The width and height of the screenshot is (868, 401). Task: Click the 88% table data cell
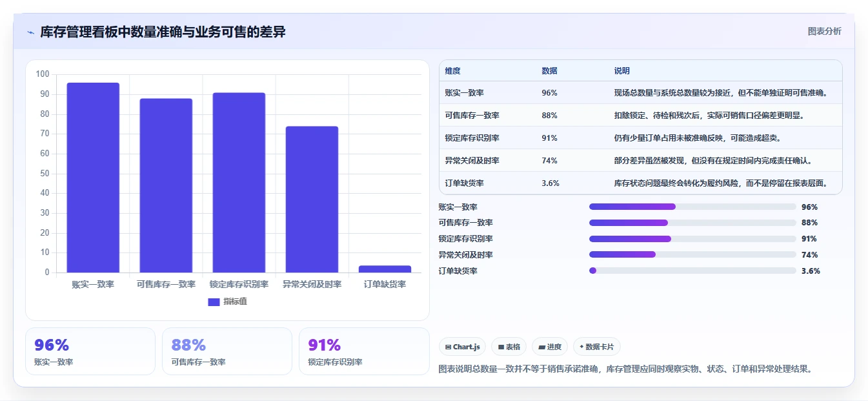tap(550, 116)
